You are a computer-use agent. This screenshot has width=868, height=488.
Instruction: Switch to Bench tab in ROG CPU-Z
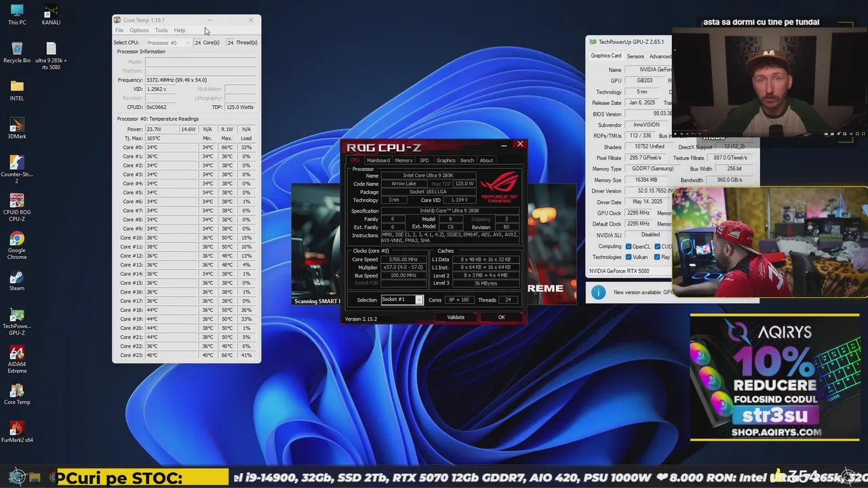(x=467, y=161)
